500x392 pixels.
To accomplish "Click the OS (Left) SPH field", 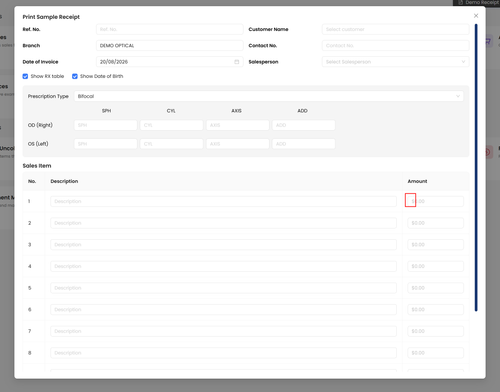I will click(x=106, y=144).
